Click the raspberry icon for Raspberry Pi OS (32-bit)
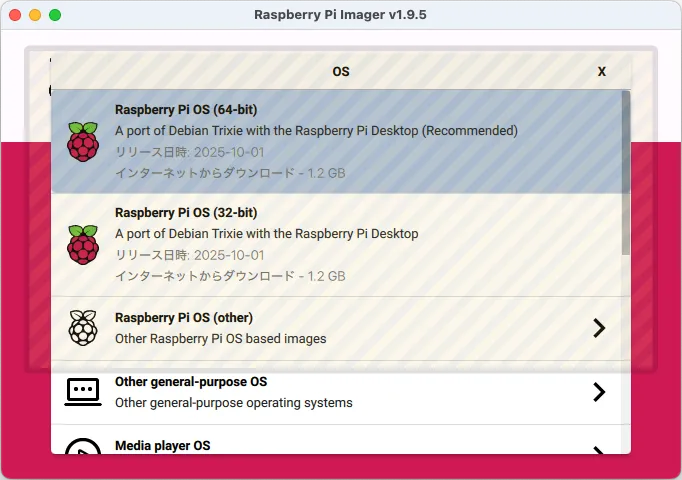The image size is (682, 480). click(83, 245)
